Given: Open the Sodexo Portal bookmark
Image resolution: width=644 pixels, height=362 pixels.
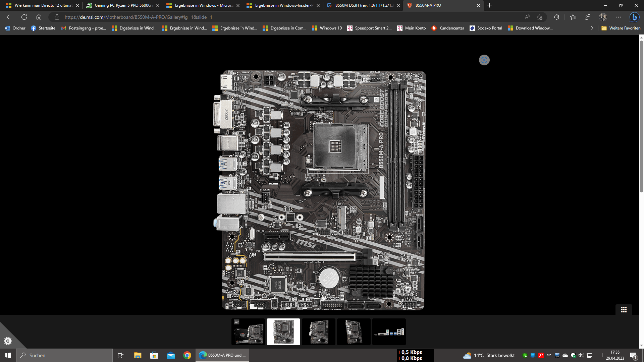Looking at the screenshot, I should click(486, 28).
